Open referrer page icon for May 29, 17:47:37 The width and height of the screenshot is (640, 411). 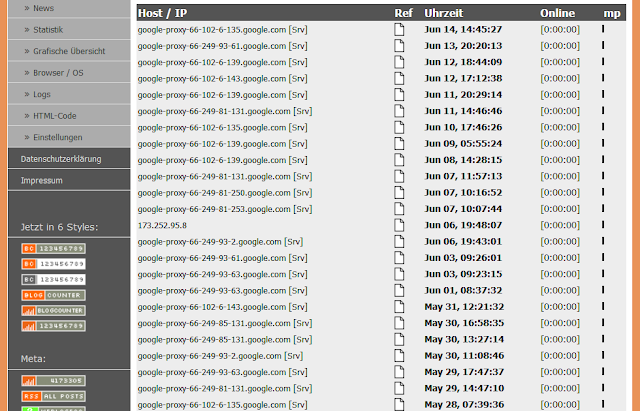click(x=399, y=372)
